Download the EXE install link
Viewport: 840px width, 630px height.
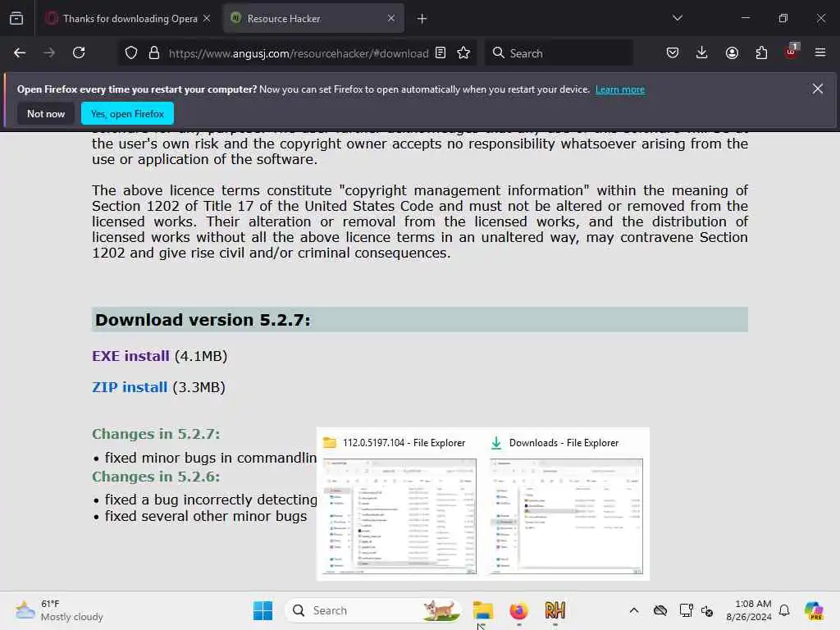130,356
